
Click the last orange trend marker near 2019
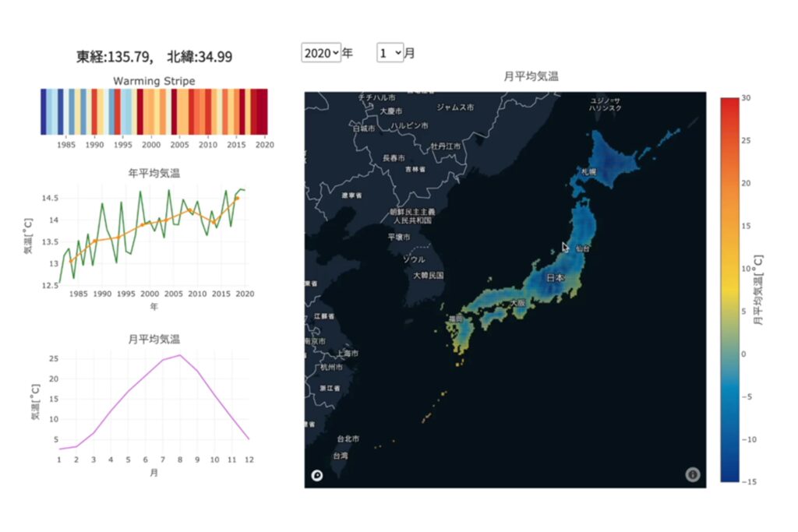[237, 199]
